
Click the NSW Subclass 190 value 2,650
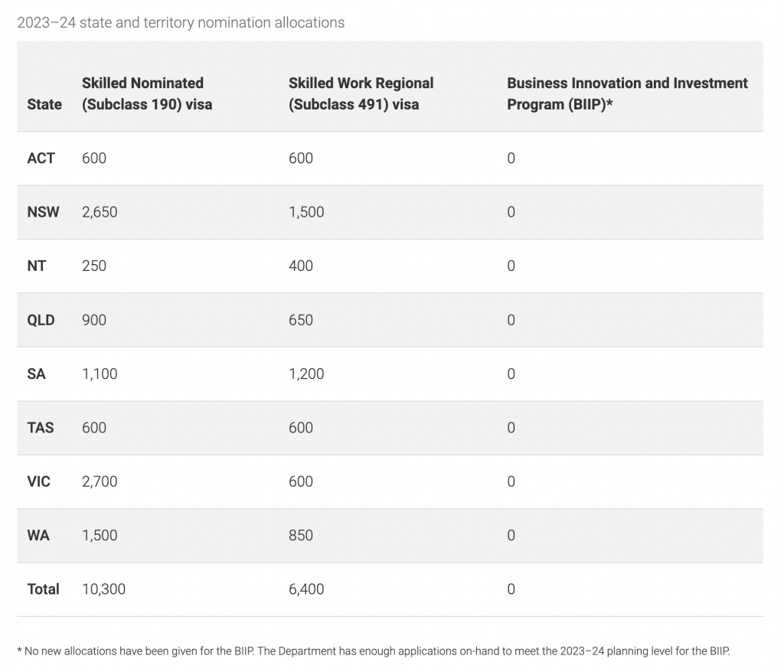point(100,212)
